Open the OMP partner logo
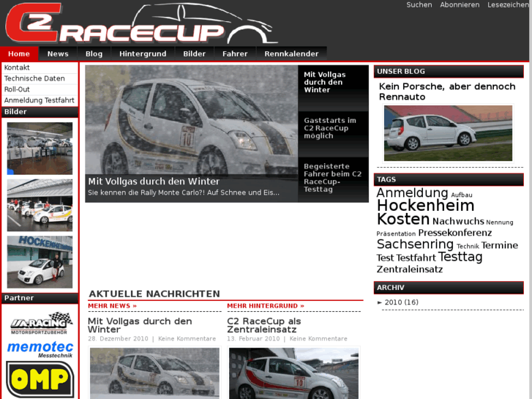The width and height of the screenshot is (532, 399). pyautogui.click(x=40, y=379)
